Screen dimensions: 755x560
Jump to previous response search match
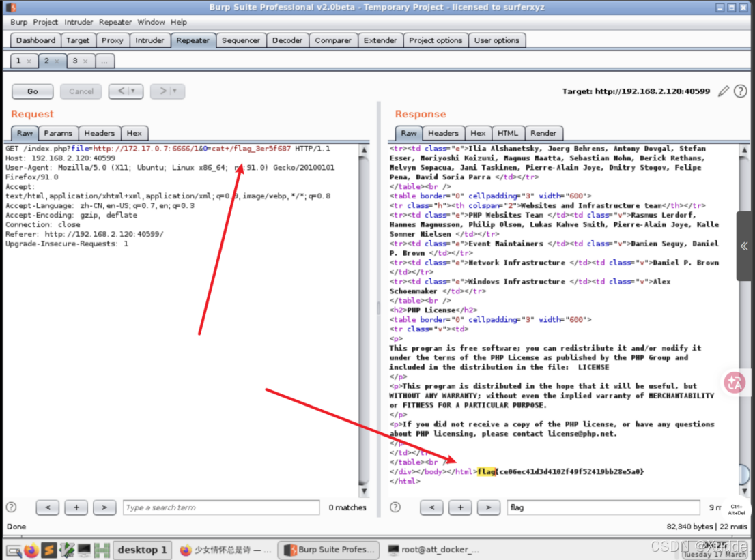tap(431, 507)
